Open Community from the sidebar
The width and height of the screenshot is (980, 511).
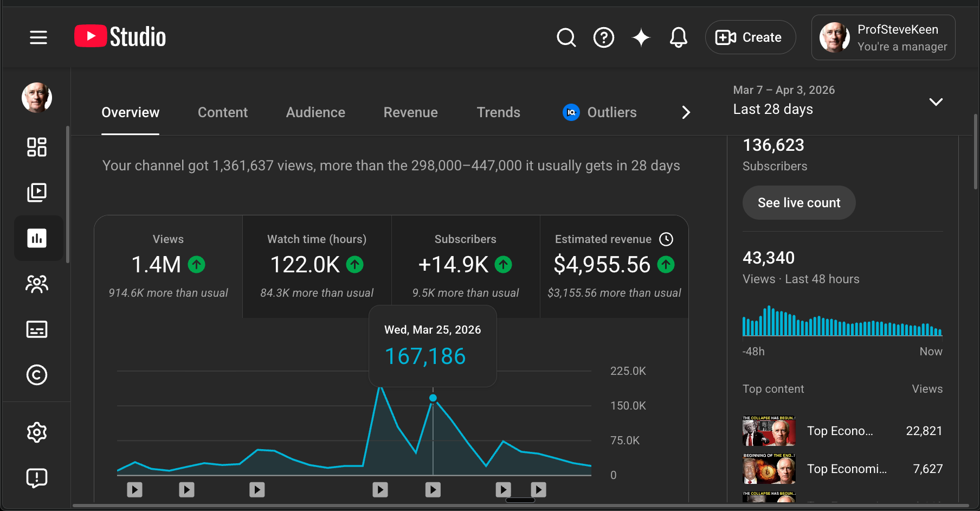click(37, 284)
